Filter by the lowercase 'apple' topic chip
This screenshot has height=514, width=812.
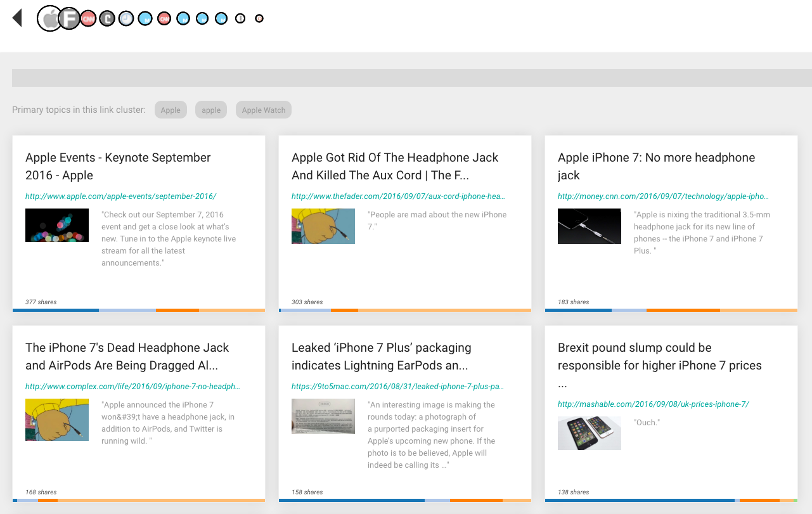tap(211, 110)
